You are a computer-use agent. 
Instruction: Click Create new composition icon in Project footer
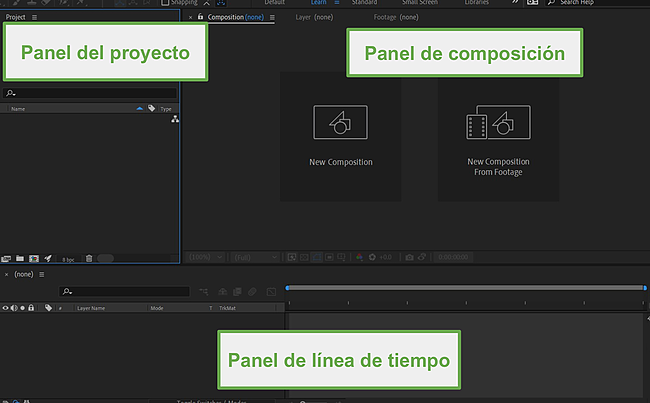coord(34,259)
